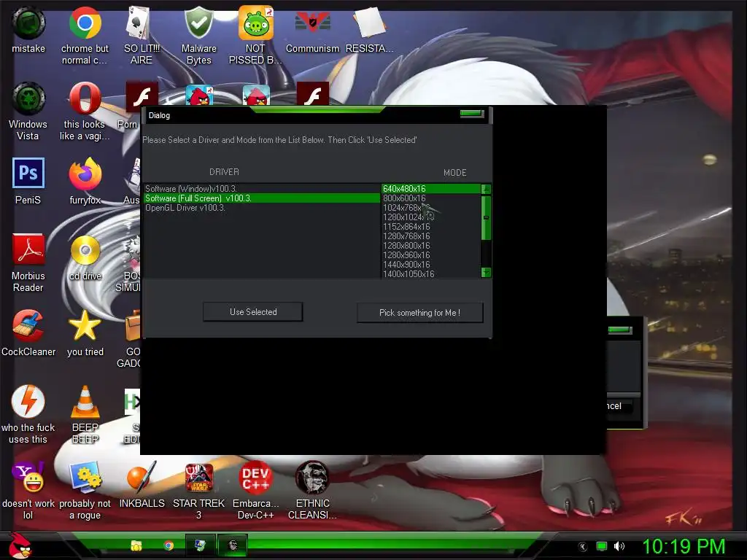This screenshot has height=560, width=747.
Task: Open the Yahoo Messenger 'doesn't work lol' icon
Action: pos(28,477)
